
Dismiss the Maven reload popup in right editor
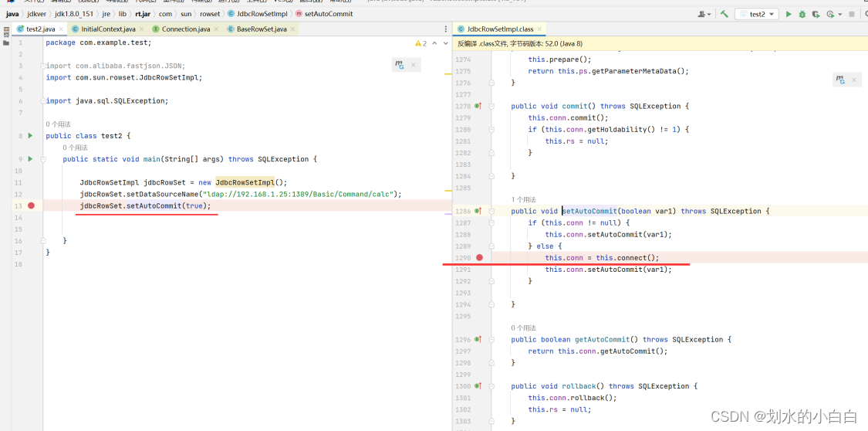coord(855,80)
